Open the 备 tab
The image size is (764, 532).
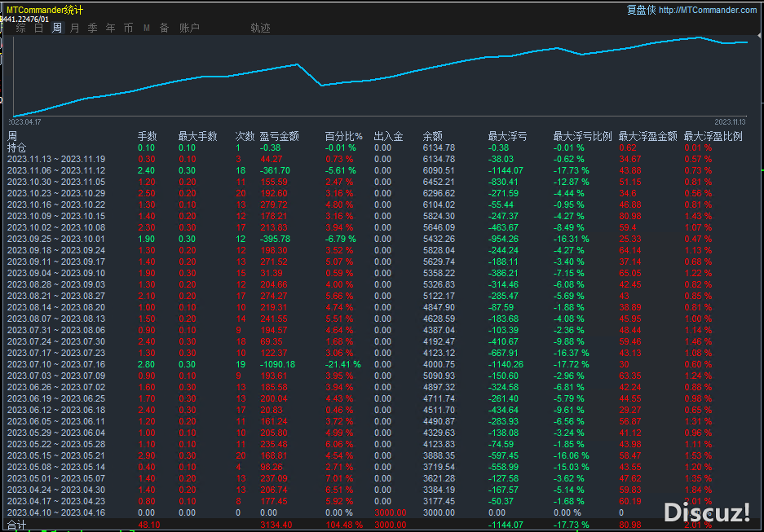164,29
